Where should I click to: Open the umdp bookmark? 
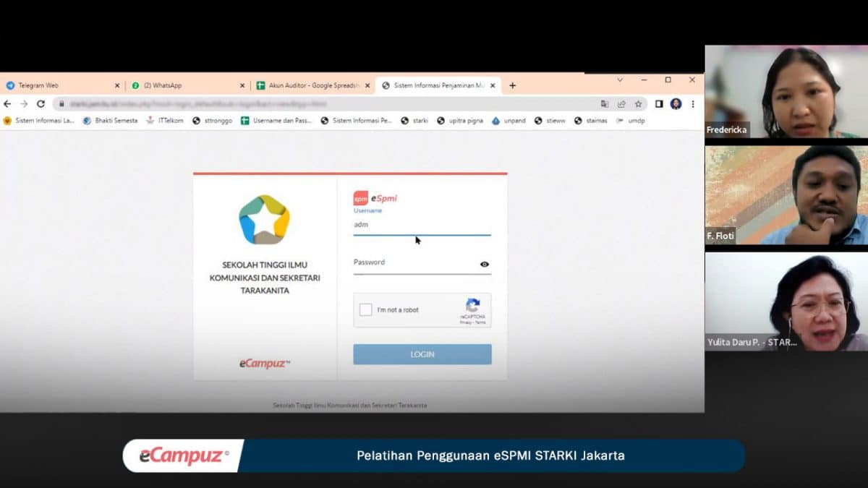630,121
